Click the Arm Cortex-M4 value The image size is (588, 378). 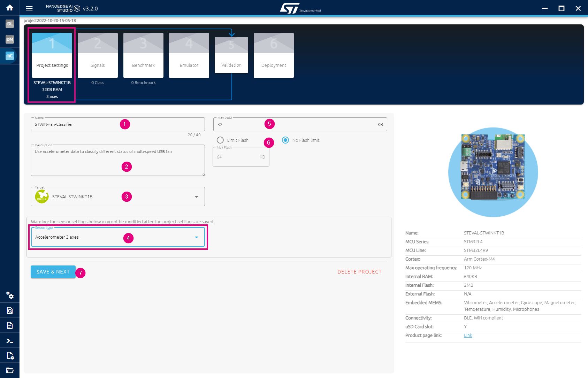pyautogui.click(x=479, y=259)
